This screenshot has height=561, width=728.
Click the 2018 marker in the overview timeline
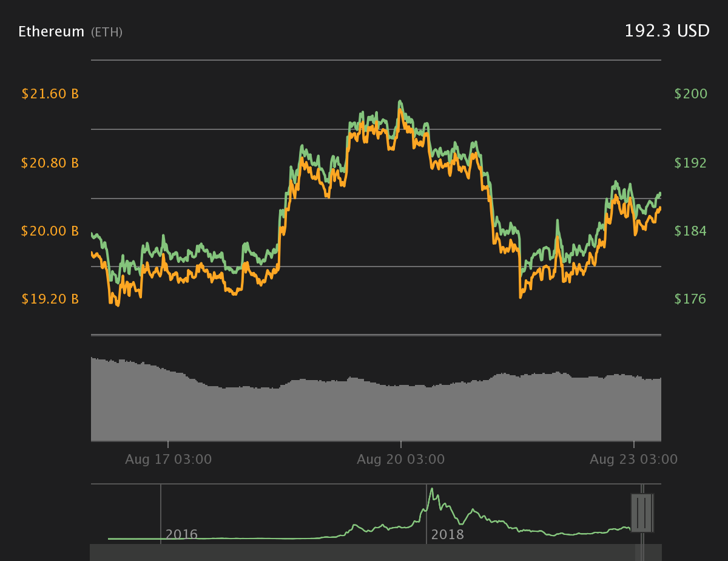[x=447, y=535]
